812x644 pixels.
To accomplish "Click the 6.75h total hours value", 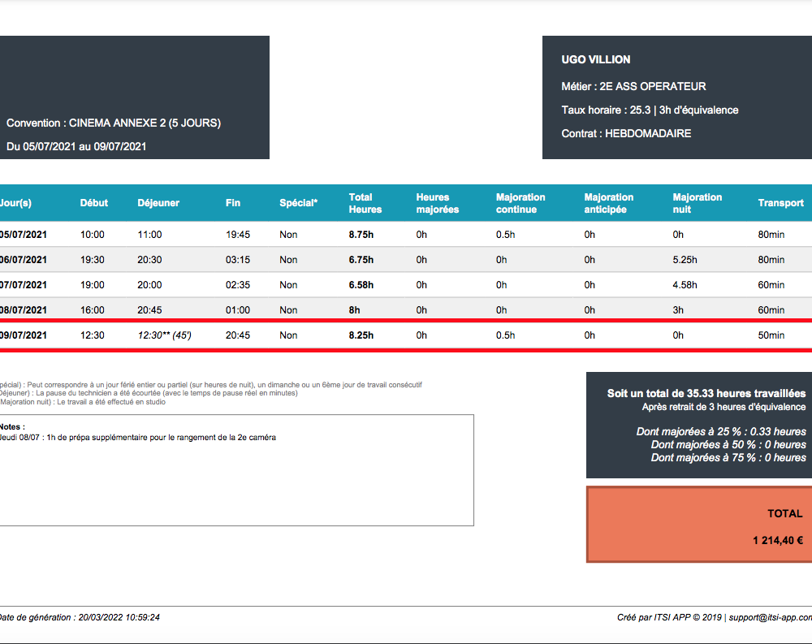I will click(x=361, y=260).
